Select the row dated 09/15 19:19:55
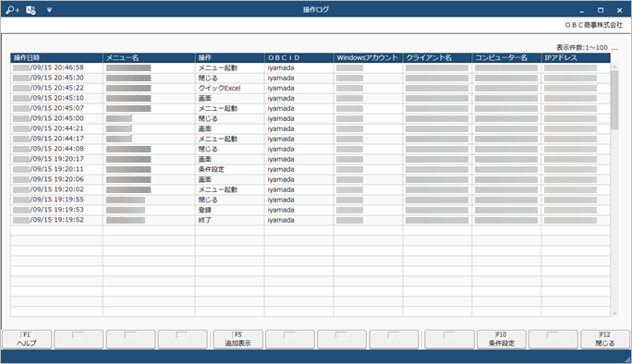 click(x=310, y=200)
